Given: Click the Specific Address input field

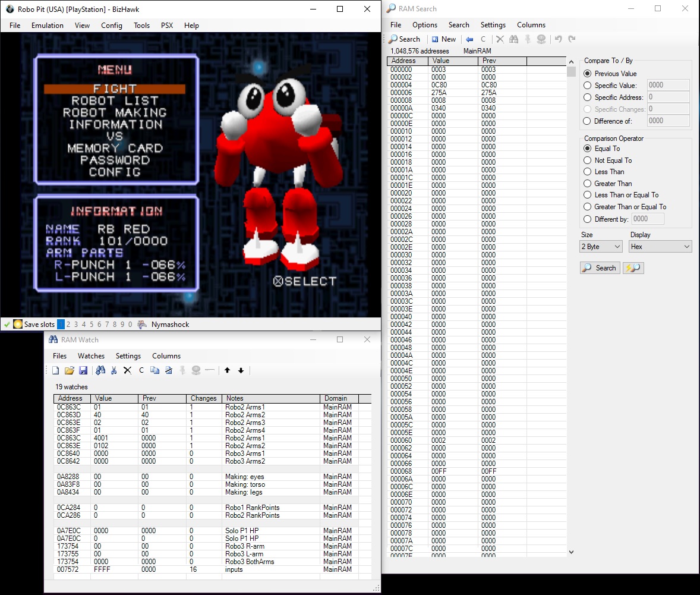Looking at the screenshot, I should tap(669, 97).
